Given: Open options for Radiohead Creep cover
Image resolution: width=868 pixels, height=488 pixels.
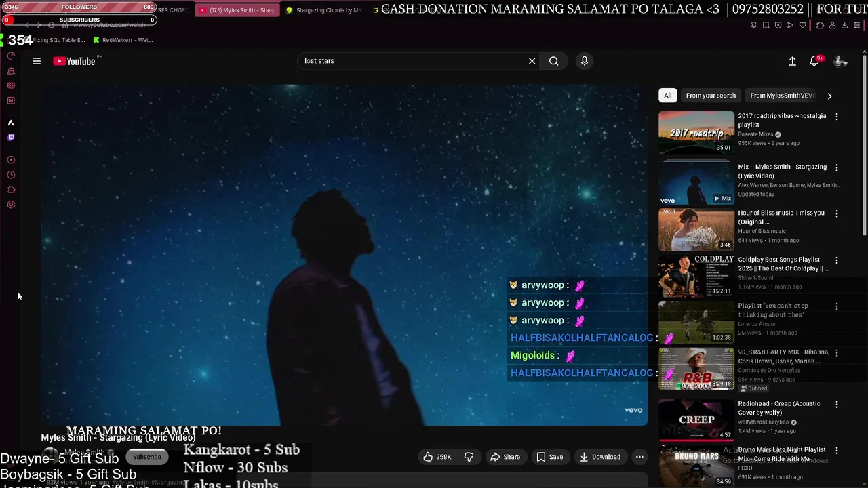Looking at the screenshot, I should click(837, 405).
